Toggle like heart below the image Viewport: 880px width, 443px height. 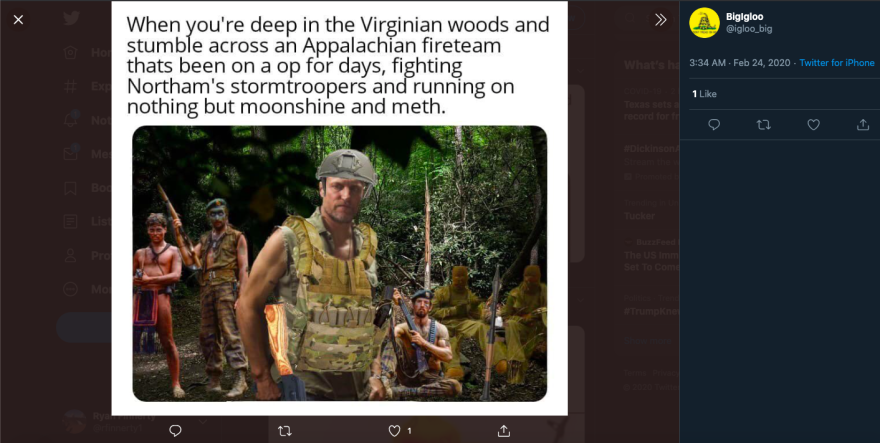[395, 431]
